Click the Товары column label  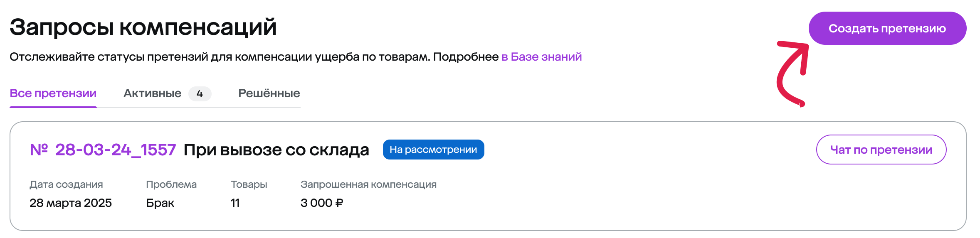[x=249, y=184]
